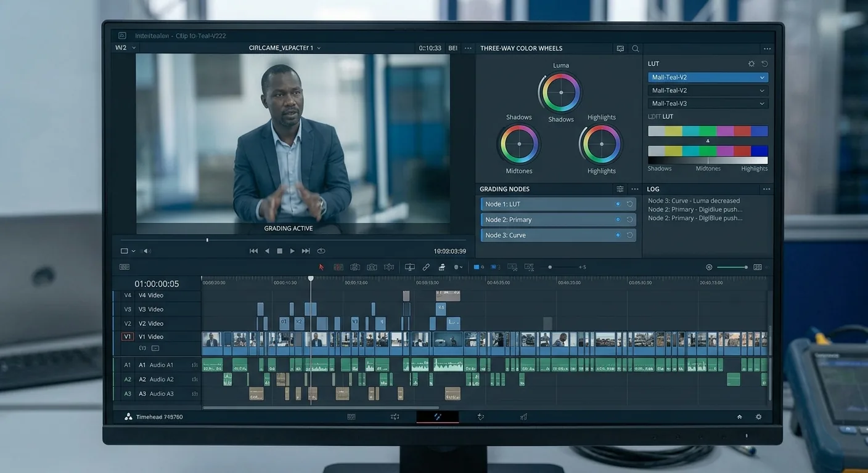Open search in the color wheels panel
The width and height of the screenshot is (868, 473).
click(636, 49)
